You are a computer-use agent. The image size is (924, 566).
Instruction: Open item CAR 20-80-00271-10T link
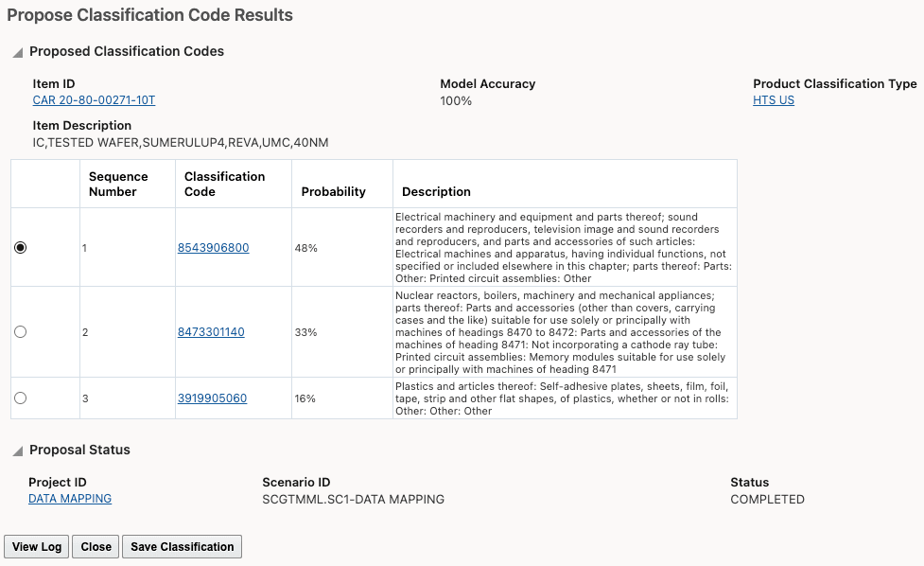[x=94, y=100]
